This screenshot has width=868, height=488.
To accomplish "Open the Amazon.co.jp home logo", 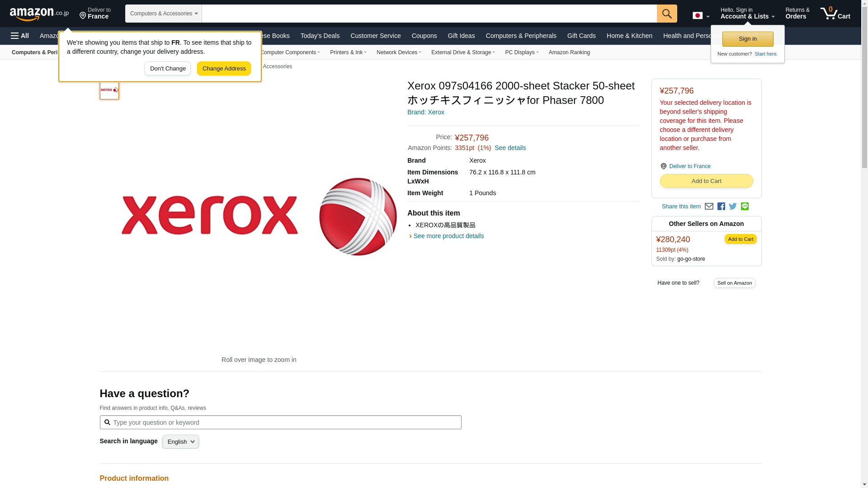I will (39, 14).
